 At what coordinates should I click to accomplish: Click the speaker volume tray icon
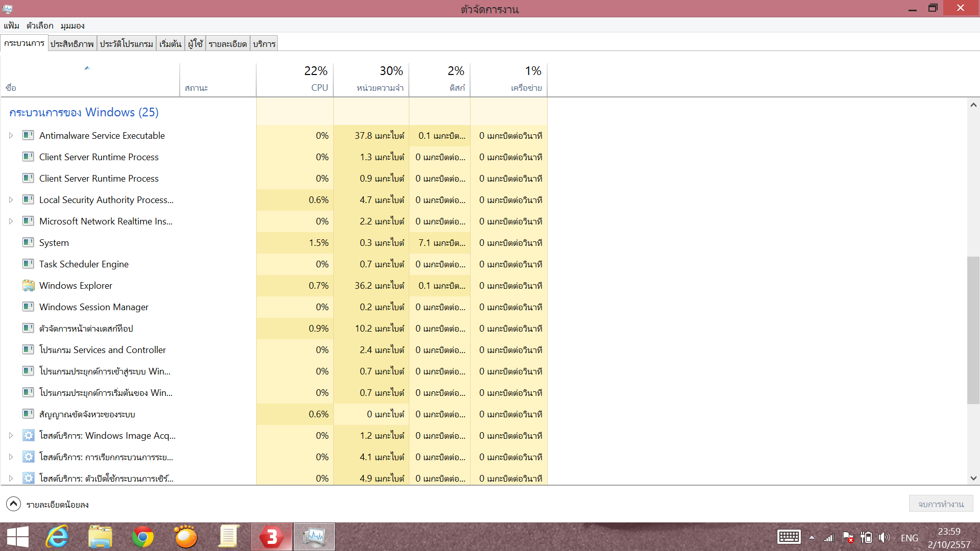[x=885, y=538]
